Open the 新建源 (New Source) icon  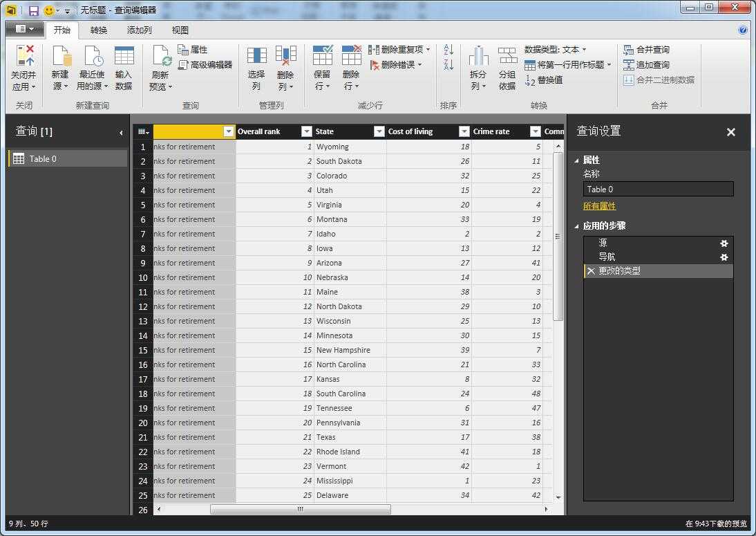click(x=62, y=55)
